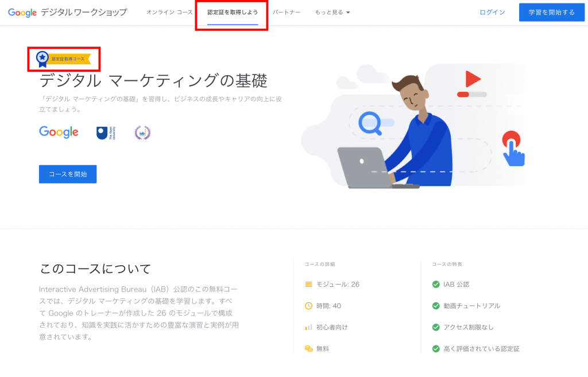588x377 pixels.
Task: Click the bar chart icon beside 初心者向け
Action: [x=308, y=327]
